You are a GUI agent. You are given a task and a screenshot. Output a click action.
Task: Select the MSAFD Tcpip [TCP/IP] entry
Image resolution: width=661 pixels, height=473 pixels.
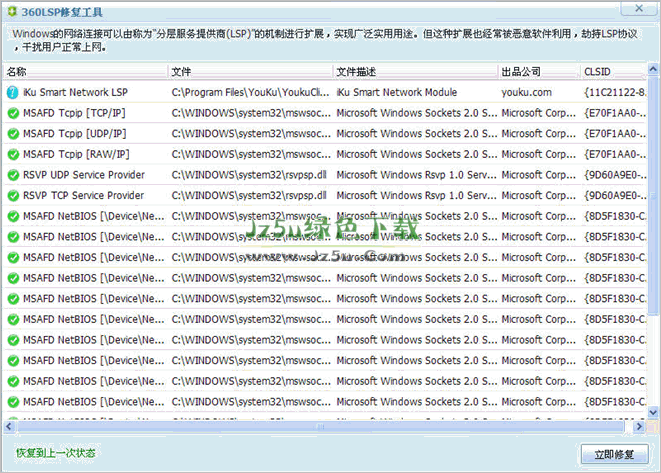(74, 113)
